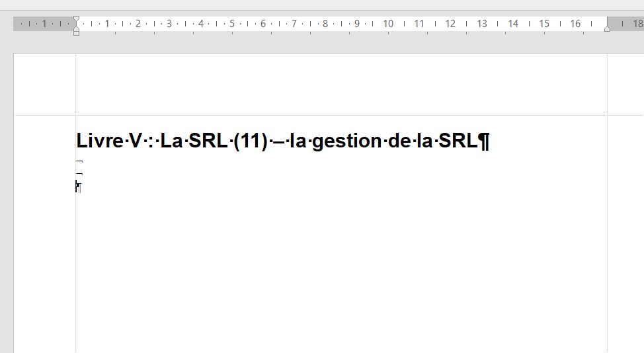The image size is (644, 353).
Task: Click the letter "V" in the heading
Action: [136, 141]
